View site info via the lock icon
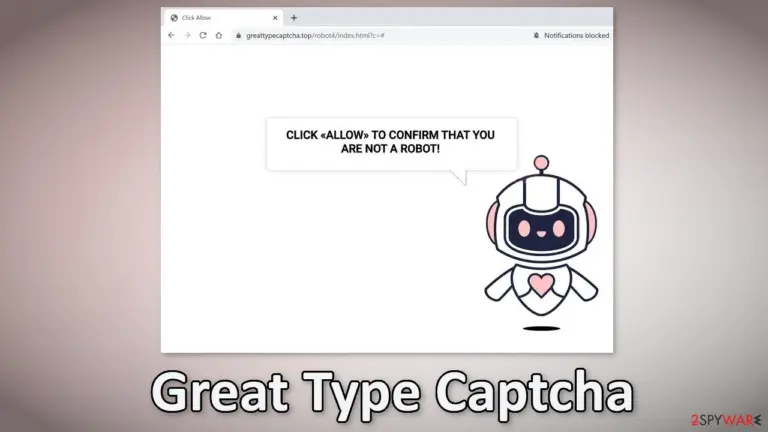This screenshot has width=768, height=432. [239, 35]
